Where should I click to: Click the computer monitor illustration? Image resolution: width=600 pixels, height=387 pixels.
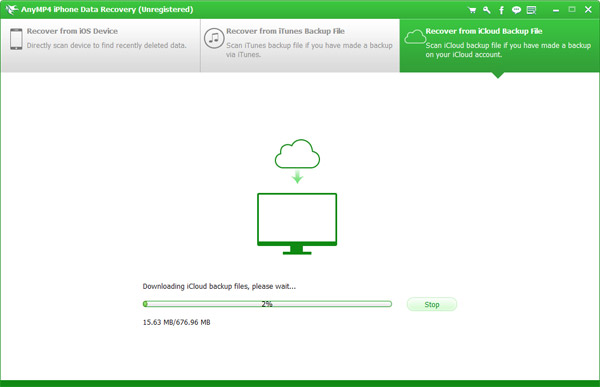coord(297,224)
